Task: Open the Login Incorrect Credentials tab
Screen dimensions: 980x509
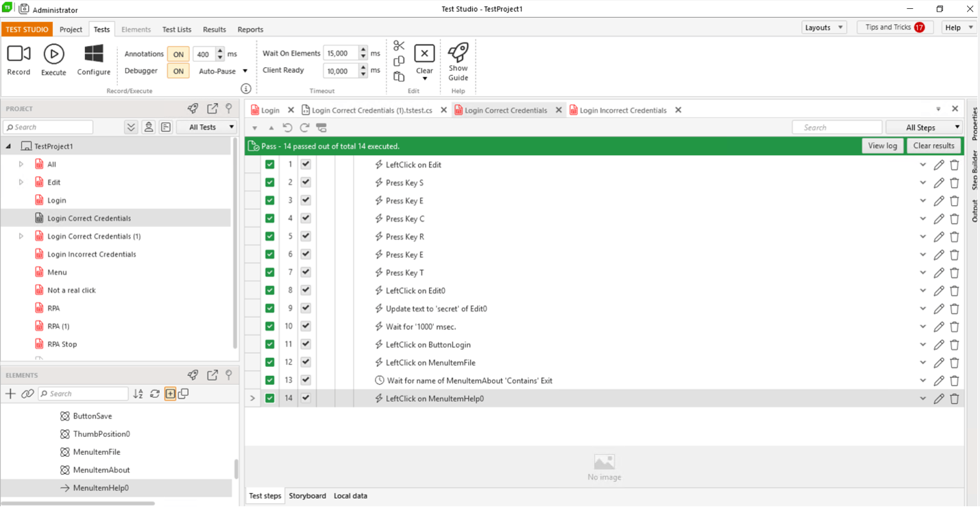Action: pyautogui.click(x=622, y=110)
